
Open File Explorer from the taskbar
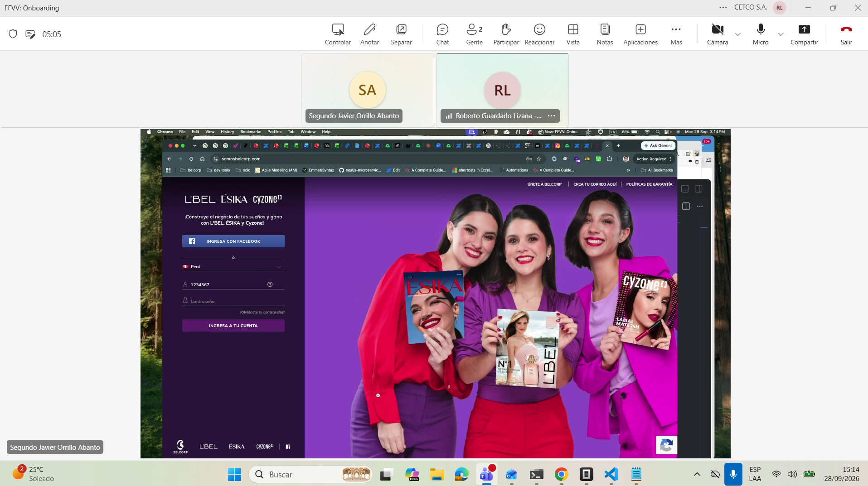436,474
